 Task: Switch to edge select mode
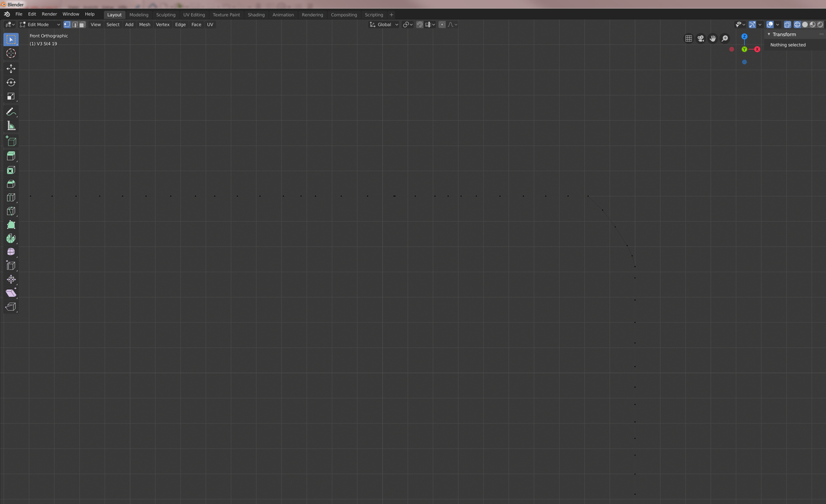pyautogui.click(x=75, y=25)
